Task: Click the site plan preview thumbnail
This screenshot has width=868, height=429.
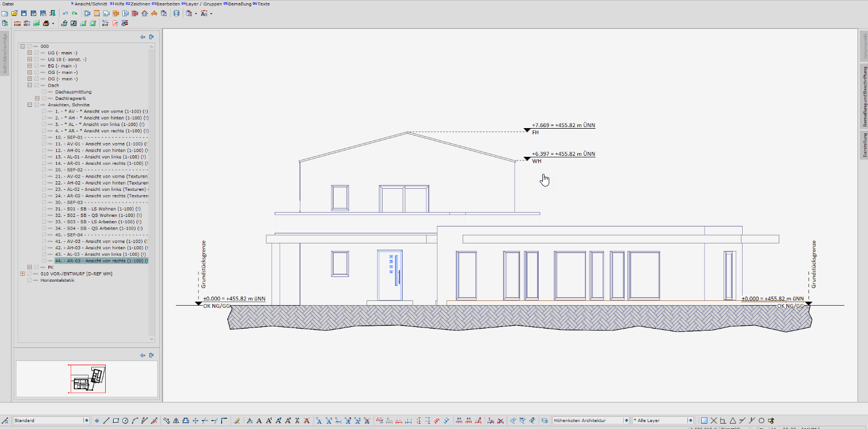Action: pyautogui.click(x=87, y=379)
